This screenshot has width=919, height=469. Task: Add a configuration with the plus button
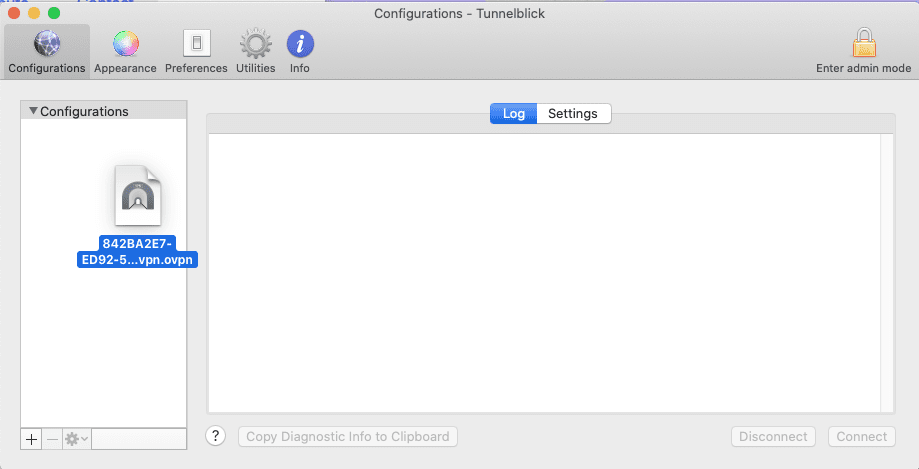(32, 438)
